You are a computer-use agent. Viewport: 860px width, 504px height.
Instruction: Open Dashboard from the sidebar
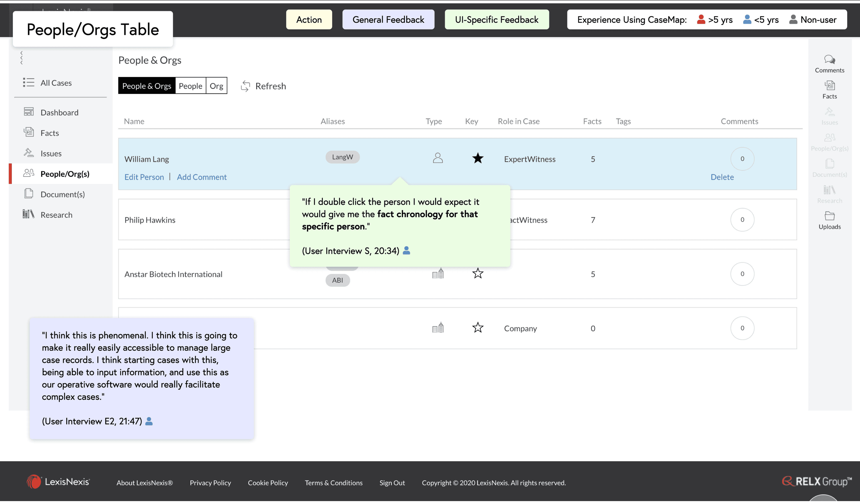coord(59,113)
